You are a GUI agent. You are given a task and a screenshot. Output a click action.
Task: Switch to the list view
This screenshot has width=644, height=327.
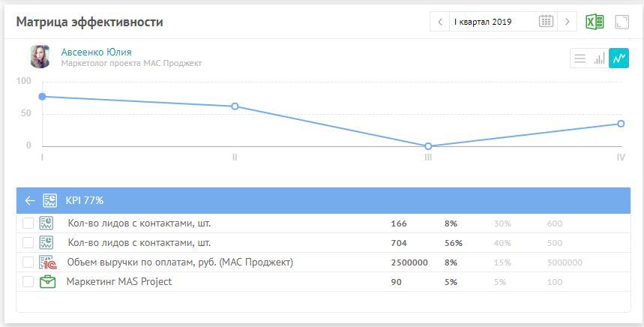[580, 58]
